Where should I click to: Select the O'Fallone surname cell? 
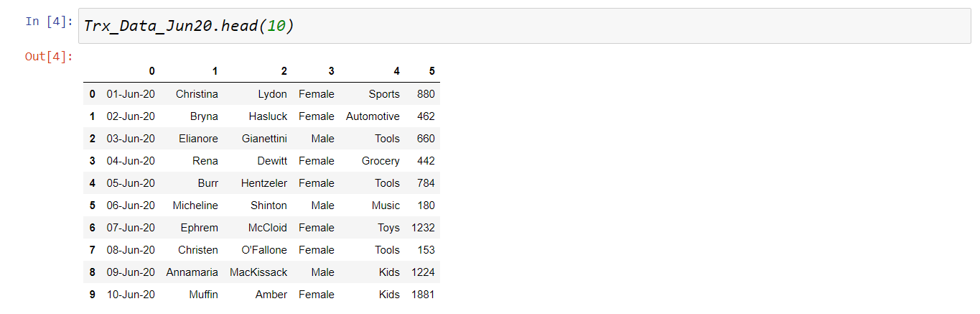click(264, 250)
